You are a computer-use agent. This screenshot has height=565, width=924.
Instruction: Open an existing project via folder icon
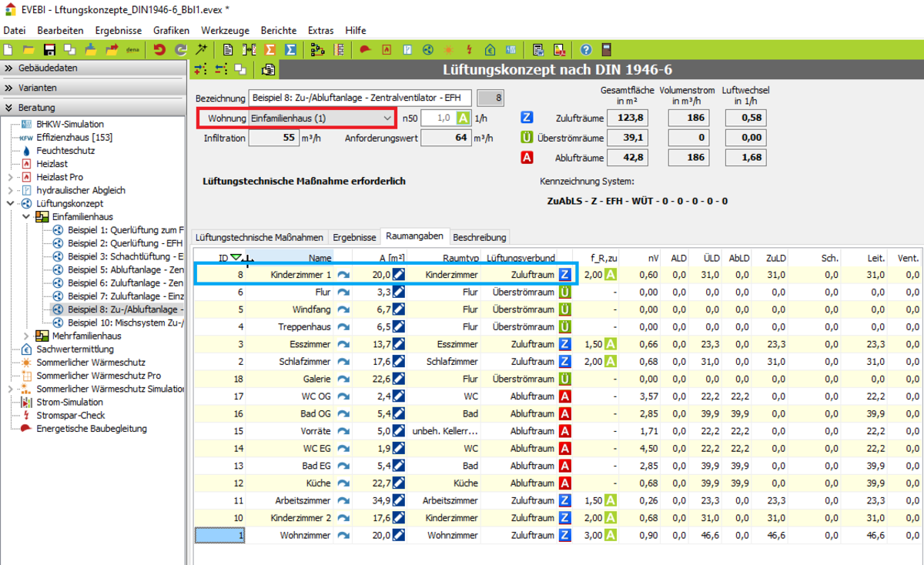tap(28, 49)
